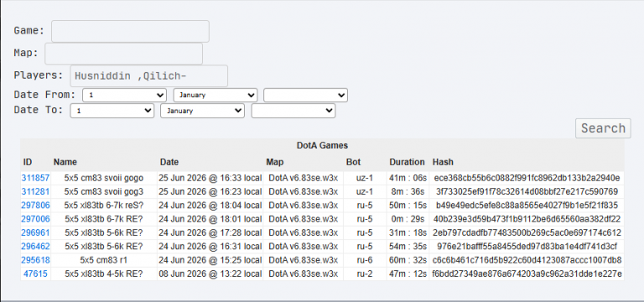Select game name '5x5 xl83tb 6-7k reS?'

104,205
